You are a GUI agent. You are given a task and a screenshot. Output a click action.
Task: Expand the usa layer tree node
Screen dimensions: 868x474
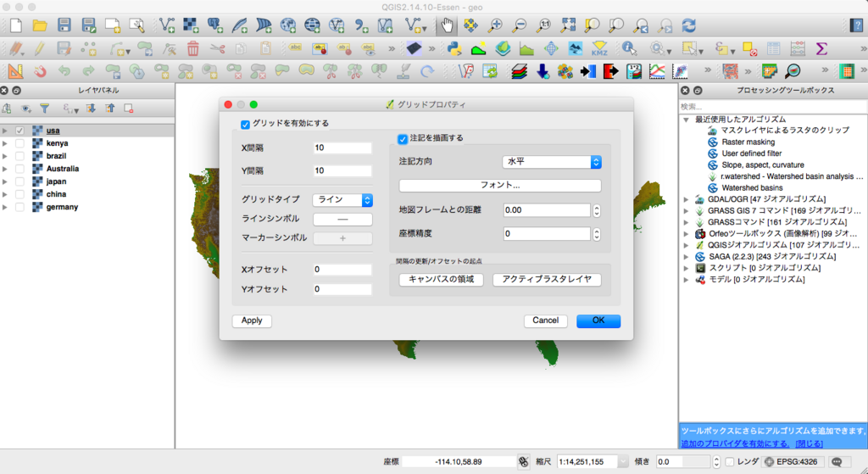(5, 131)
